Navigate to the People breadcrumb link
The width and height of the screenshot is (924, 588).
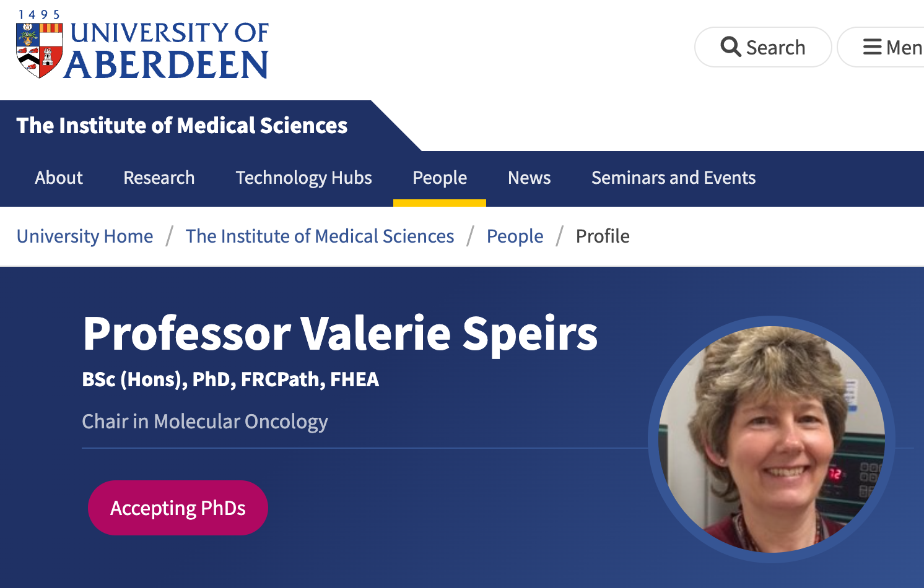pos(515,236)
